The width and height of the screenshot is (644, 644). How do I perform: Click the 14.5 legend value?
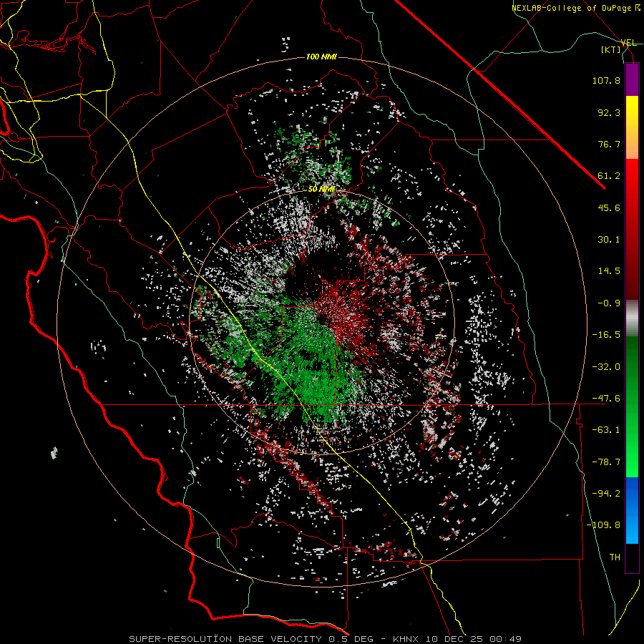[x=609, y=271]
